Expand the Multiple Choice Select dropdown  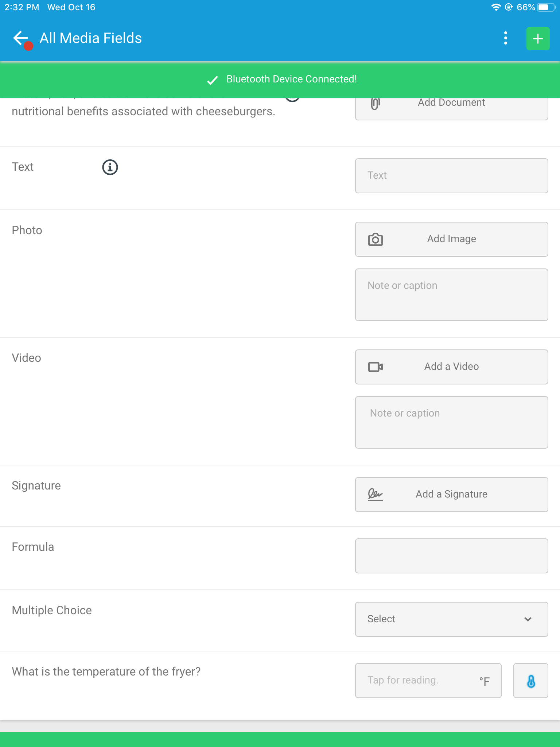coord(452,619)
